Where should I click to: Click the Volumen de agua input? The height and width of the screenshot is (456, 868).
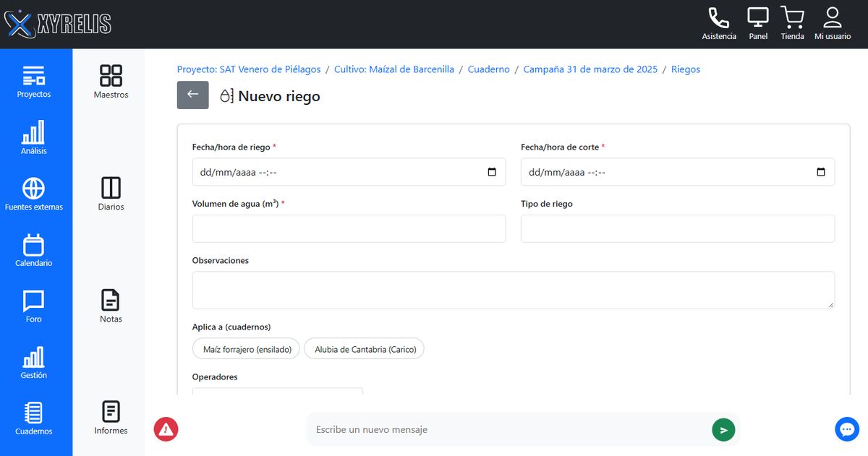[349, 228]
